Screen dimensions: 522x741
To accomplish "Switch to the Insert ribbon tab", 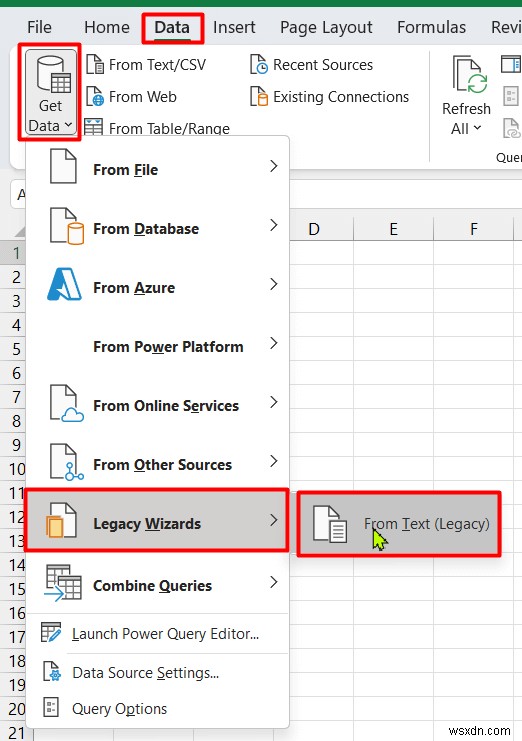I will click(x=234, y=27).
